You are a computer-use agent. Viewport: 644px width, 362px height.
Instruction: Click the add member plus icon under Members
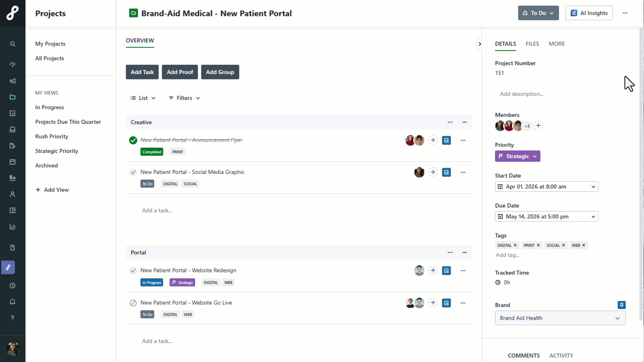tap(538, 126)
